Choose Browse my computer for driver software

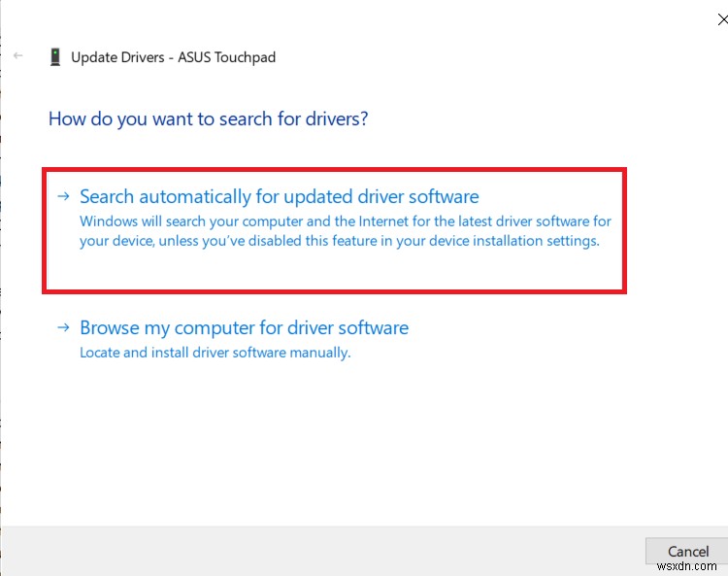click(245, 327)
